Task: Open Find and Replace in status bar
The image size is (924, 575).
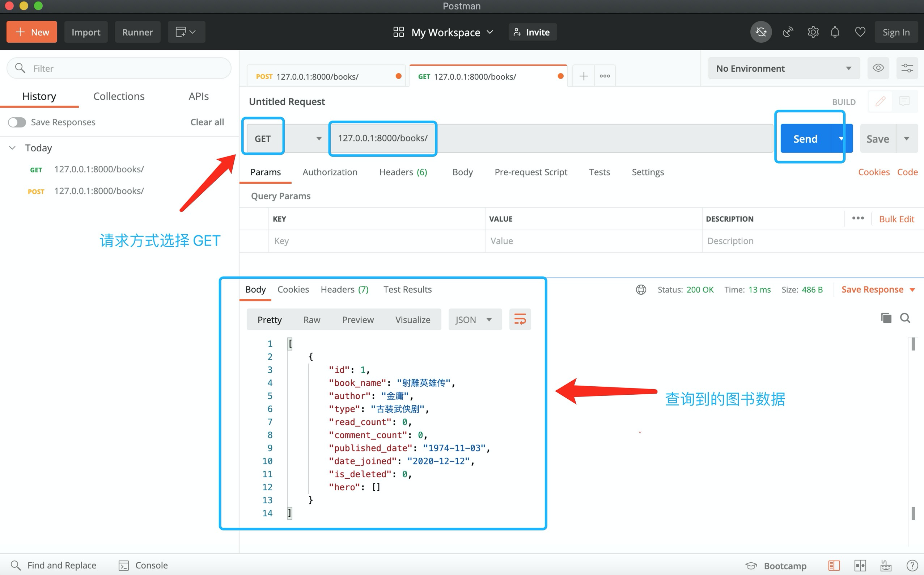Action: coord(54,565)
